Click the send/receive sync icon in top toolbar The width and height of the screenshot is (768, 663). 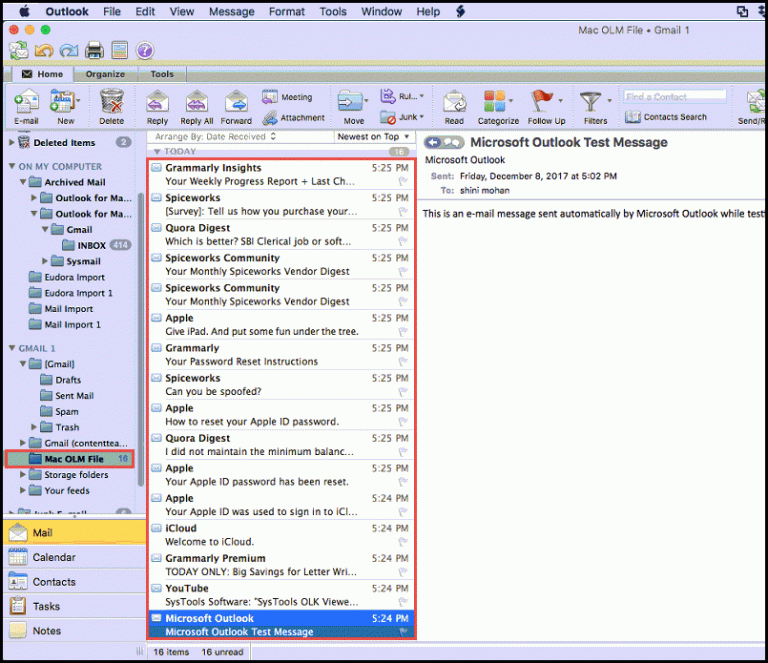[19, 50]
